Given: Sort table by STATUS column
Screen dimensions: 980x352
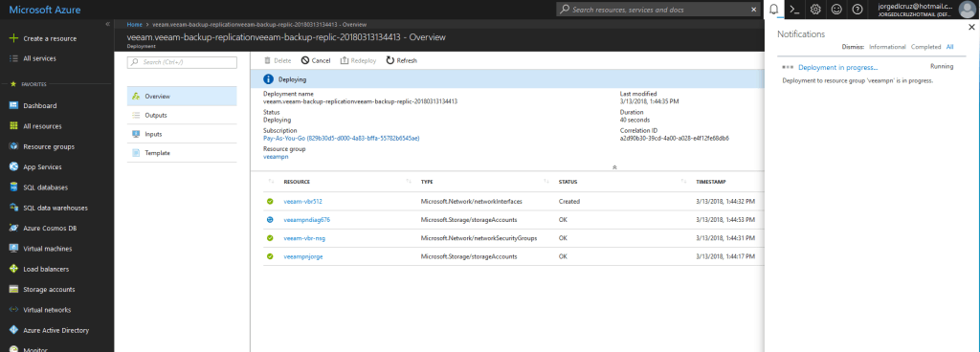Looking at the screenshot, I should (568, 182).
